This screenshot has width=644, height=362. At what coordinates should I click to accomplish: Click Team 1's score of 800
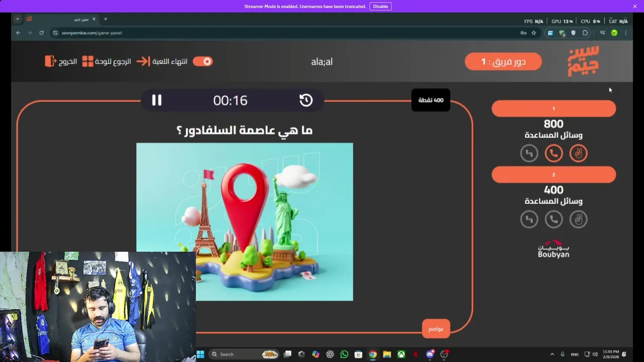[x=553, y=124]
